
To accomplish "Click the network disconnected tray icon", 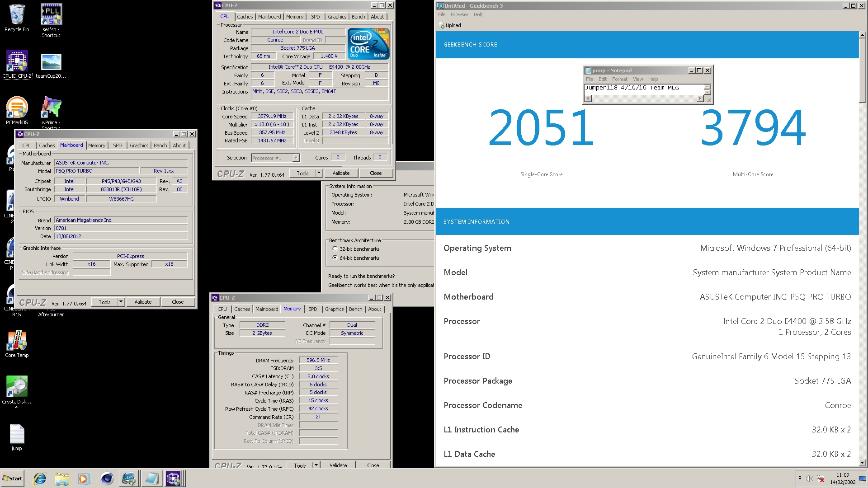I will click(821, 479).
